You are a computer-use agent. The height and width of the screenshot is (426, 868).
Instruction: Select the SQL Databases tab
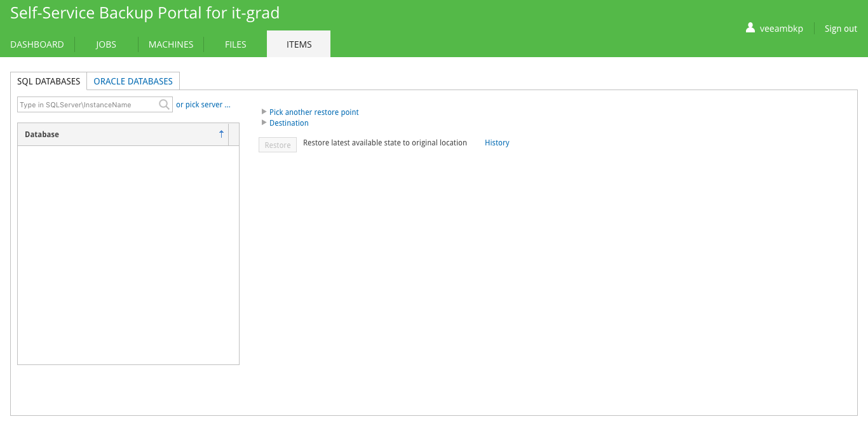[49, 81]
